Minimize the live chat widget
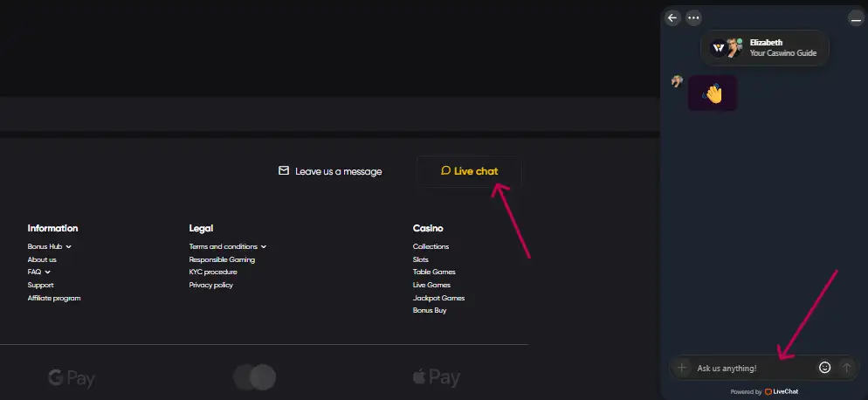This screenshot has height=400, width=868. 856,19
